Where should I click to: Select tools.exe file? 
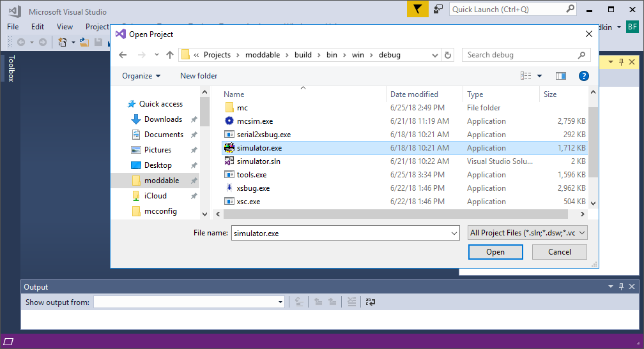(404, 175)
